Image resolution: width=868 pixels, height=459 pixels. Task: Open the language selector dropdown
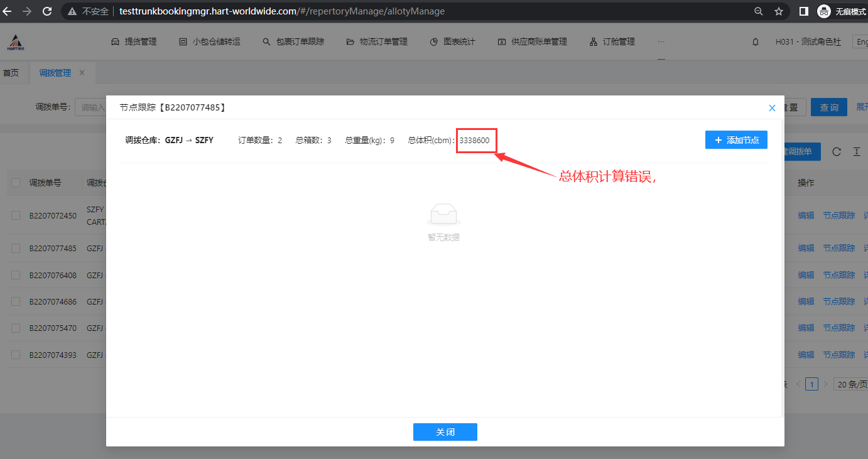860,42
